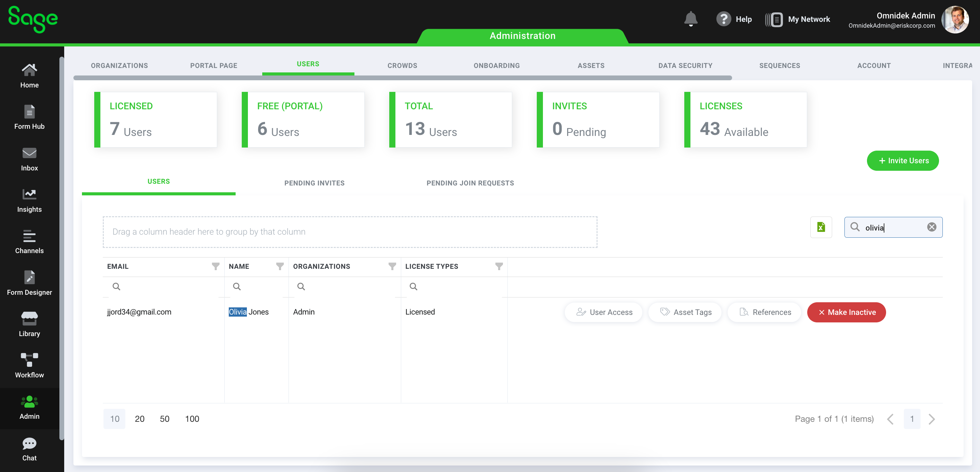Open Channels in the sidebar
This screenshot has height=472, width=980.
pos(29,242)
